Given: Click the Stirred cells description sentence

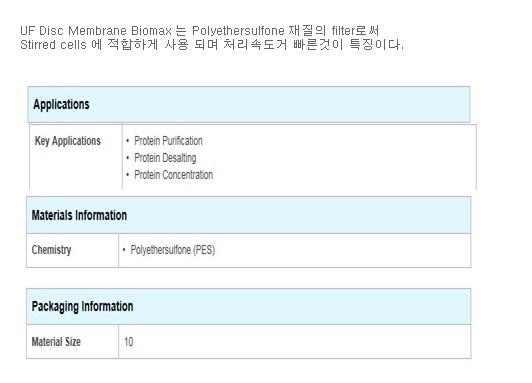Looking at the screenshot, I should pyautogui.click(x=212, y=44).
